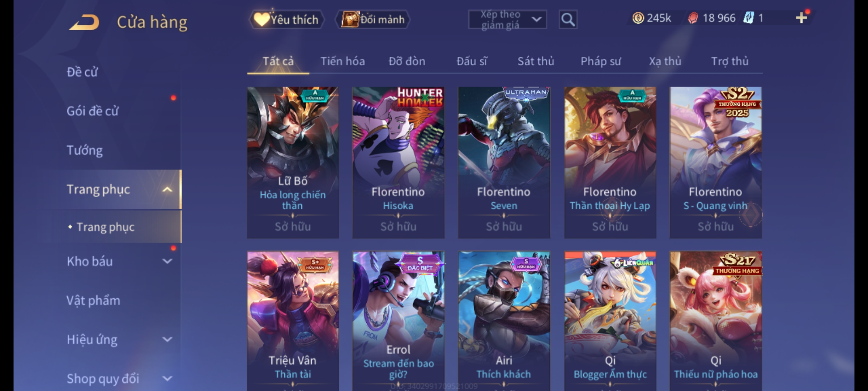Open Đổi mảnh shard exchange button

pyautogui.click(x=373, y=20)
